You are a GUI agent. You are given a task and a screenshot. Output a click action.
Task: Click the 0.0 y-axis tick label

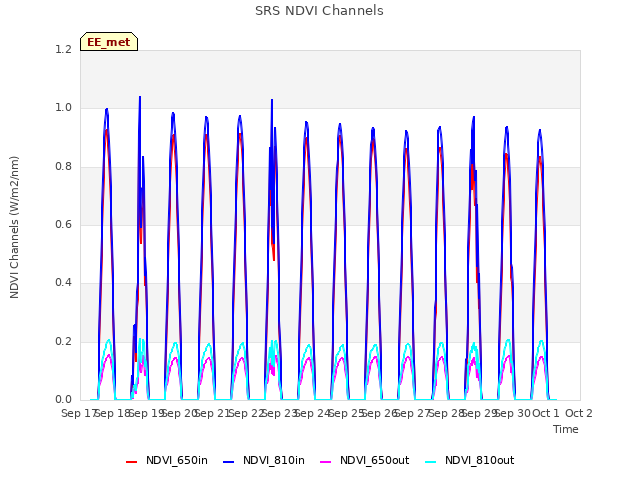click(x=63, y=399)
